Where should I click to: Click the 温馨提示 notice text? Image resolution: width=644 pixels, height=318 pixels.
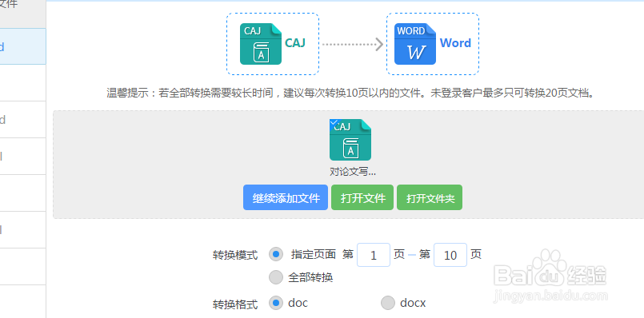point(350,93)
